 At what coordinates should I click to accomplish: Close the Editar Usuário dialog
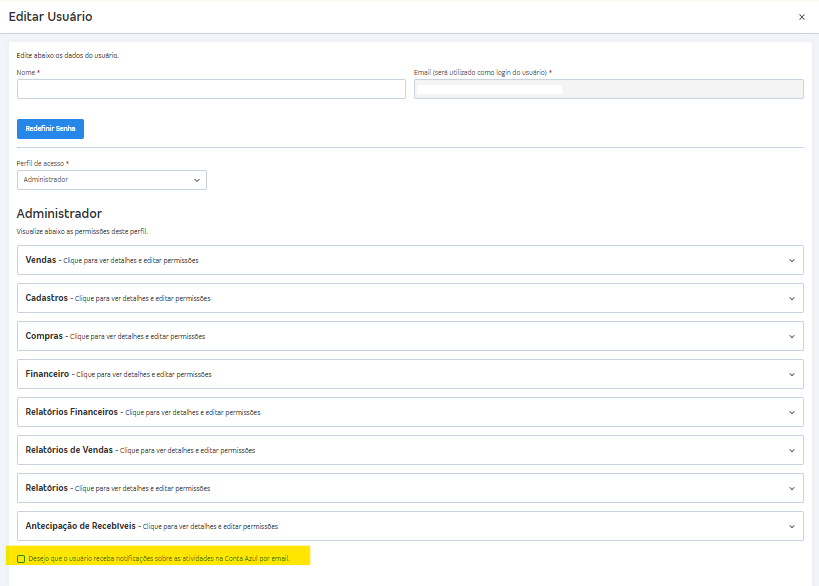(801, 17)
